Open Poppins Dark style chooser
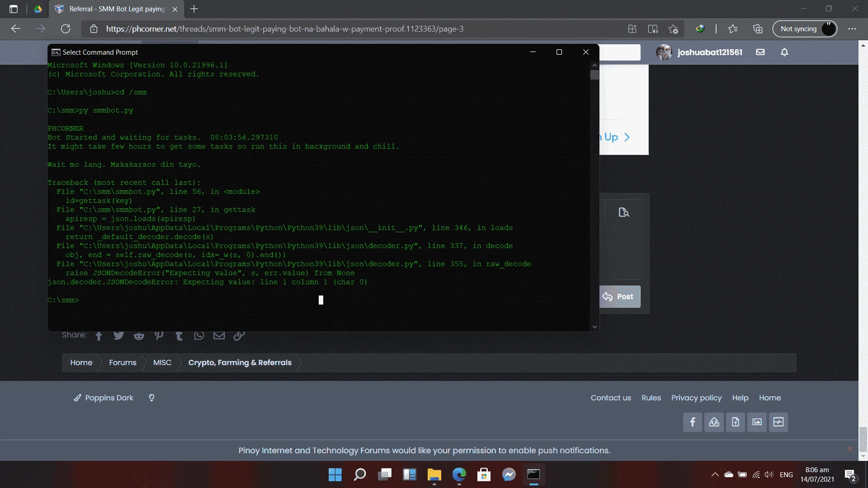Viewport: 868px width, 488px height. (x=104, y=398)
